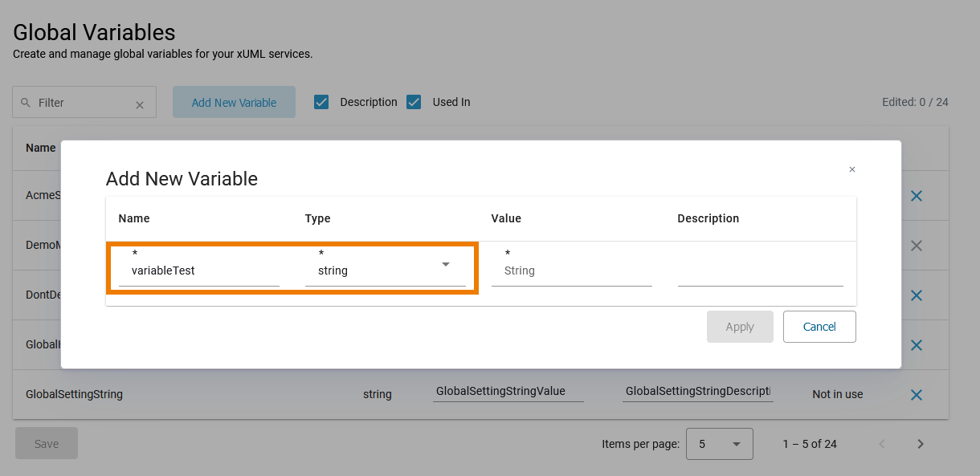Click the search magnifier icon in Filter
The height and width of the screenshot is (476, 980).
[26, 103]
